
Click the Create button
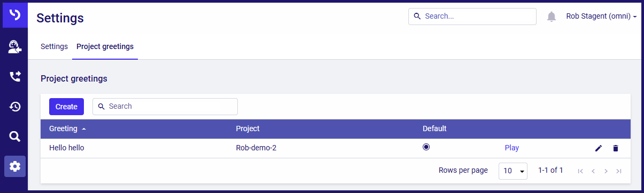coord(66,107)
